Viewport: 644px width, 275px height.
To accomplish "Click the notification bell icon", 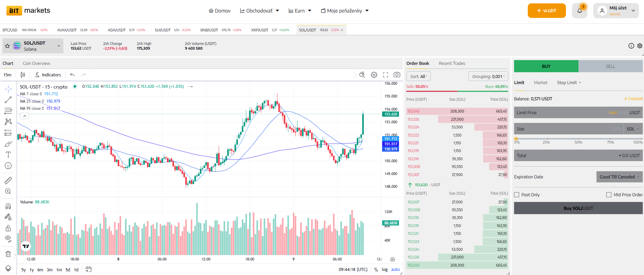I will point(579,11).
